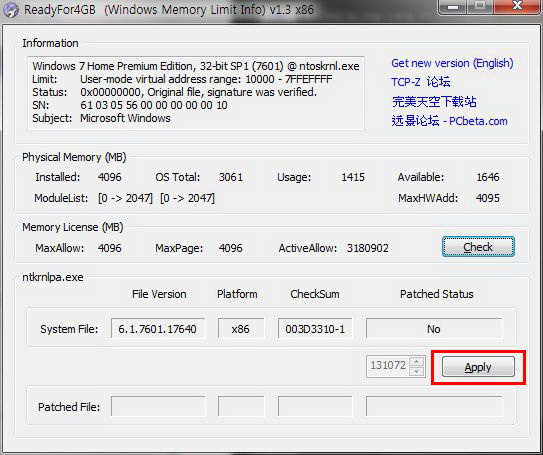Viewport: 543px width, 455px height.
Task: Click the Patched File version field
Action: [x=158, y=407]
